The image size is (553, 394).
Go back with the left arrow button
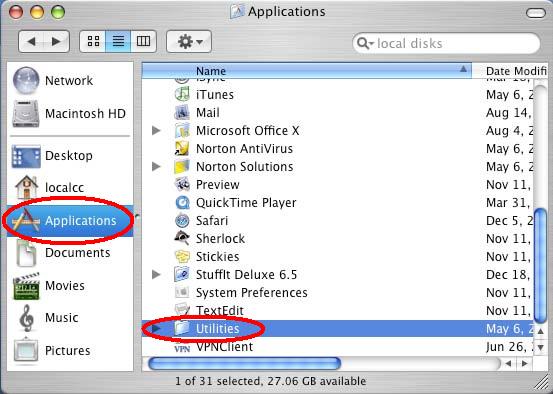(x=32, y=42)
